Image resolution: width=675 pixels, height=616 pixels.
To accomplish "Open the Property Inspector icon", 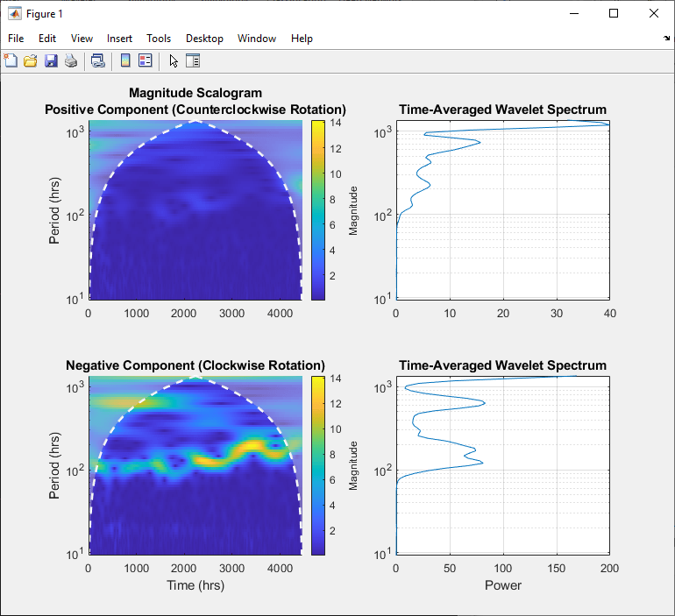I will click(194, 60).
